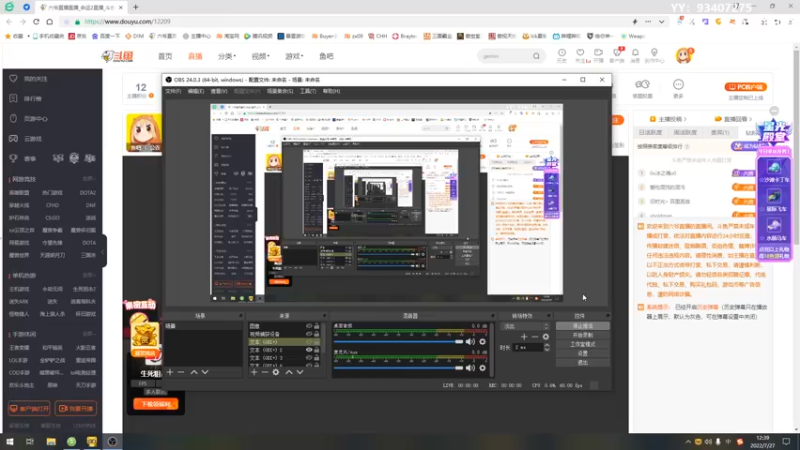Open 帮助(H) menu in OBS
Image resolution: width=800 pixels, height=450 pixels.
(x=331, y=91)
